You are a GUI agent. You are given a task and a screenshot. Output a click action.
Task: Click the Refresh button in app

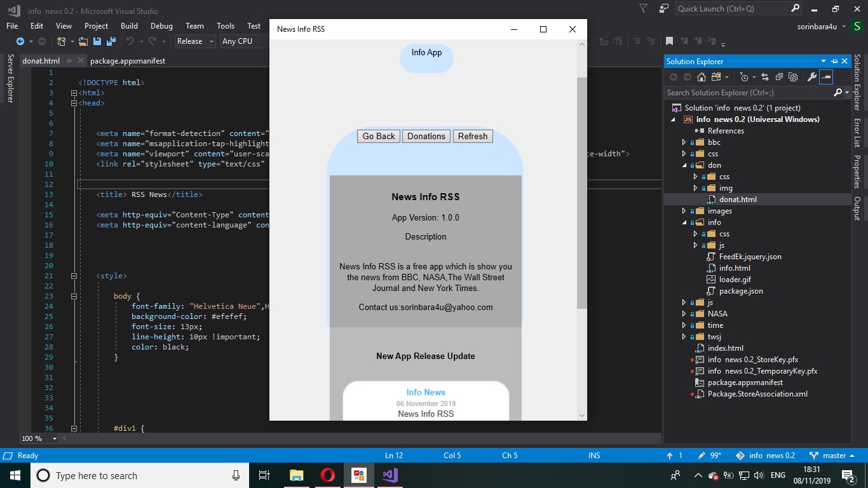pos(473,136)
